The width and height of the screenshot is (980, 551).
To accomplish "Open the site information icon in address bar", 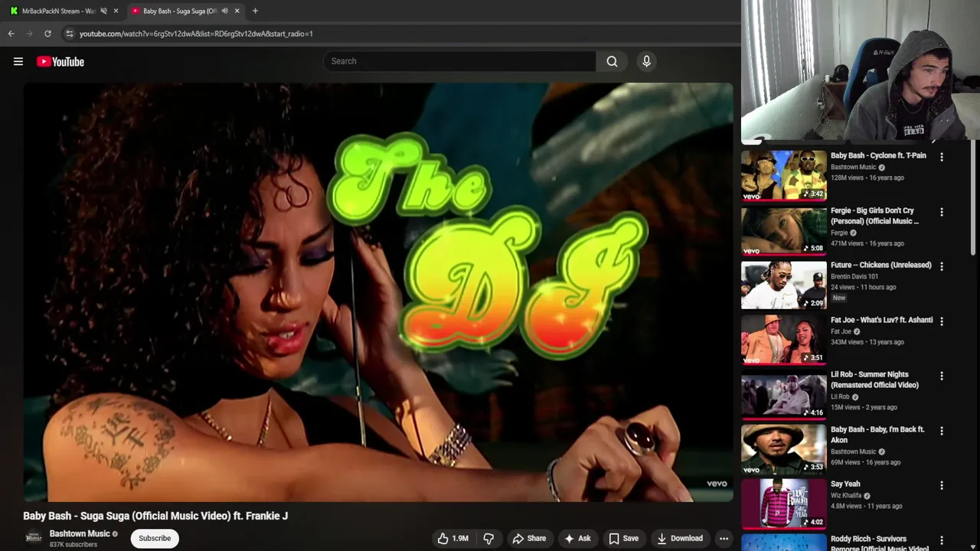I will pos(69,34).
